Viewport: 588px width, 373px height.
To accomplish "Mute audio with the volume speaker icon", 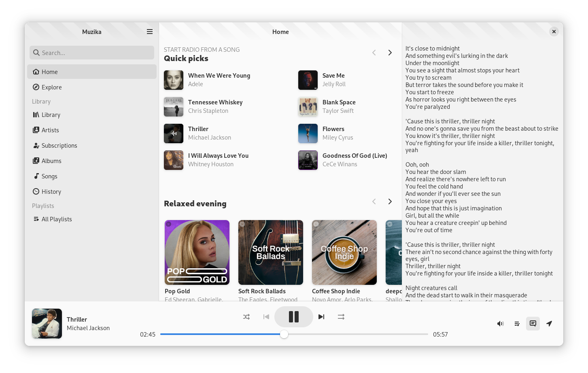I will [x=501, y=323].
